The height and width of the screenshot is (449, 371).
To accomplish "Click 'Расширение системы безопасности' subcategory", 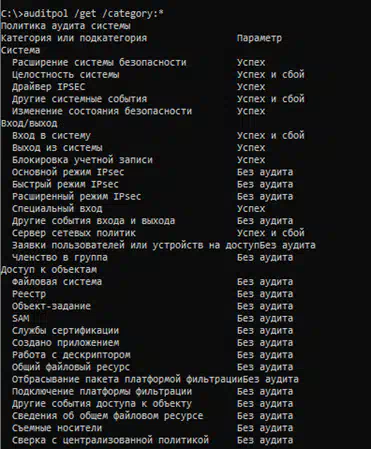I will point(99,62).
